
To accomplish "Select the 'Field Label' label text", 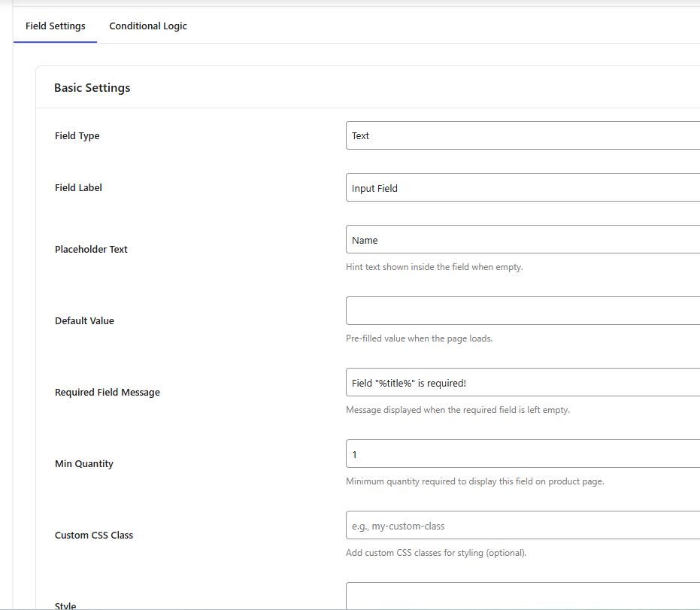I will (x=78, y=187).
